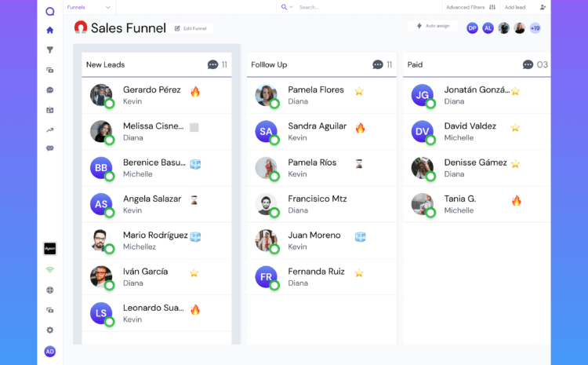Click the star tag on Iván García

coord(194,272)
